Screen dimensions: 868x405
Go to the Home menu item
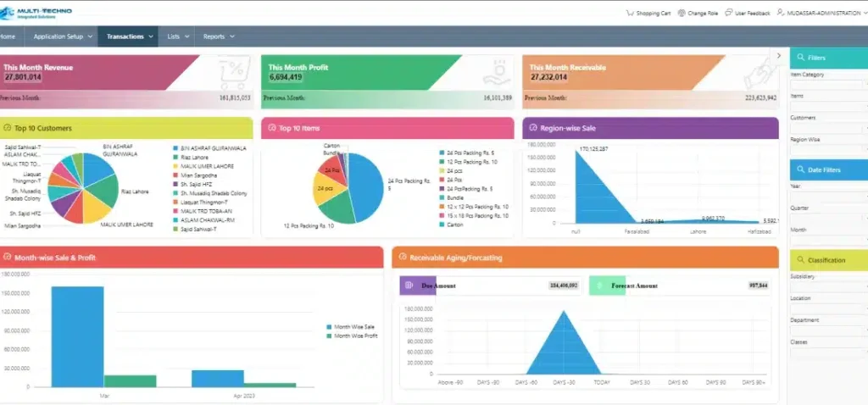8,36
